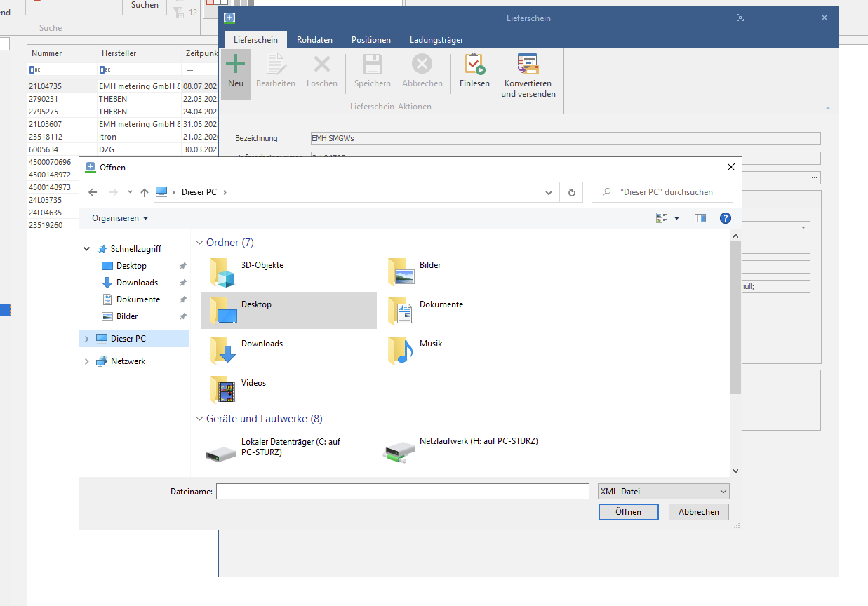Switch to the Rohdaten tab

314,40
